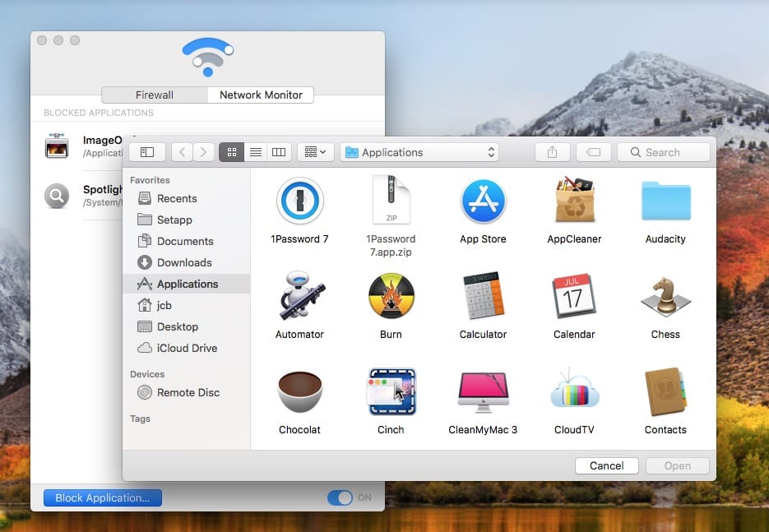The width and height of the screenshot is (769, 532).
Task: Go to Downloads in the sidebar
Action: [187, 262]
